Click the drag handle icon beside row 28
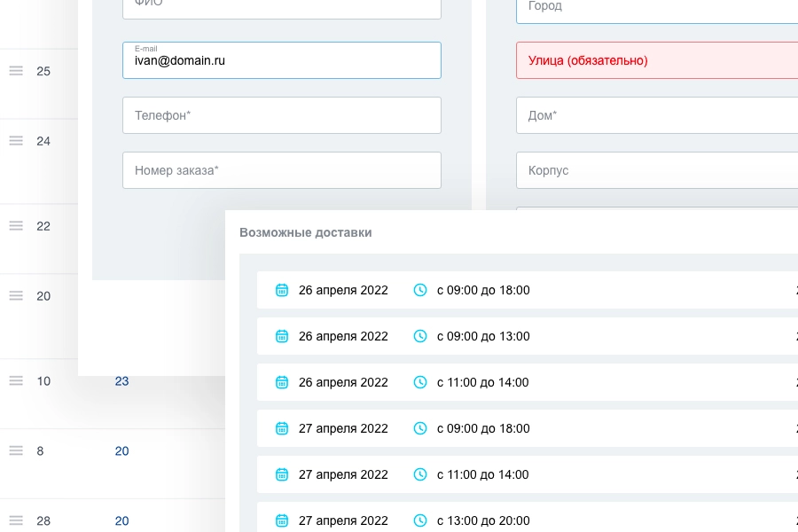This screenshot has height=532, width=798. [16, 520]
